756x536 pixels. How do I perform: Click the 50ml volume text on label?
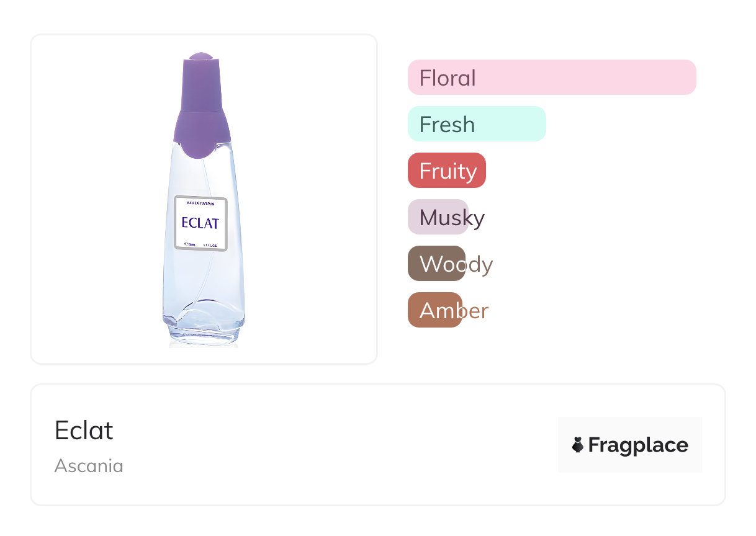(x=188, y=244)
